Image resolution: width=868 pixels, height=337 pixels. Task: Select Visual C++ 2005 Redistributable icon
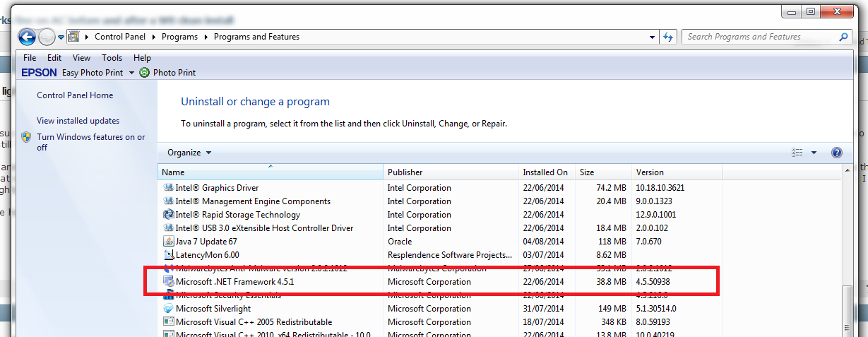click(168, 322)
